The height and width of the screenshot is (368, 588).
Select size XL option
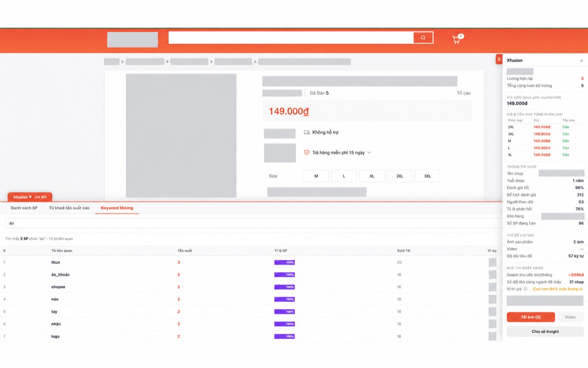click(372, 176)
